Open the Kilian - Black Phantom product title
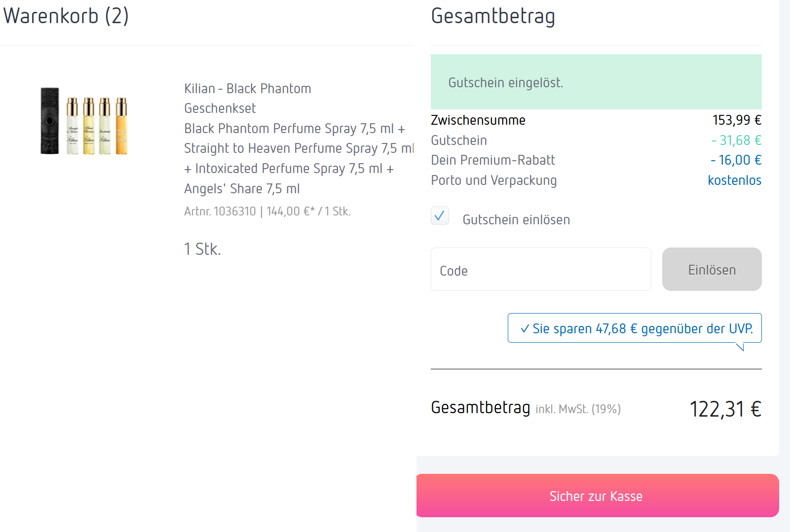Viewport: 792px width, 532px height. 247,89
